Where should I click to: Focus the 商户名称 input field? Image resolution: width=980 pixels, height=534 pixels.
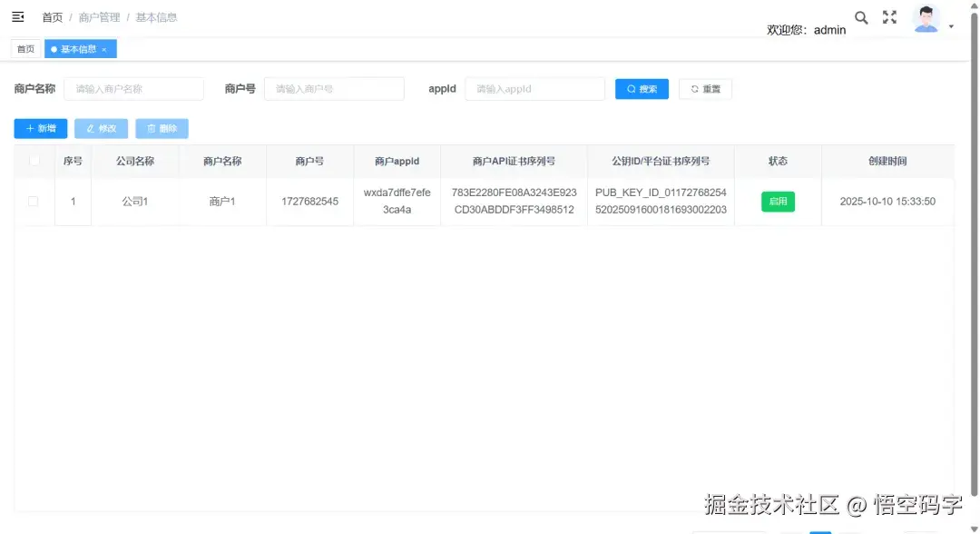(x=133, y=89)
